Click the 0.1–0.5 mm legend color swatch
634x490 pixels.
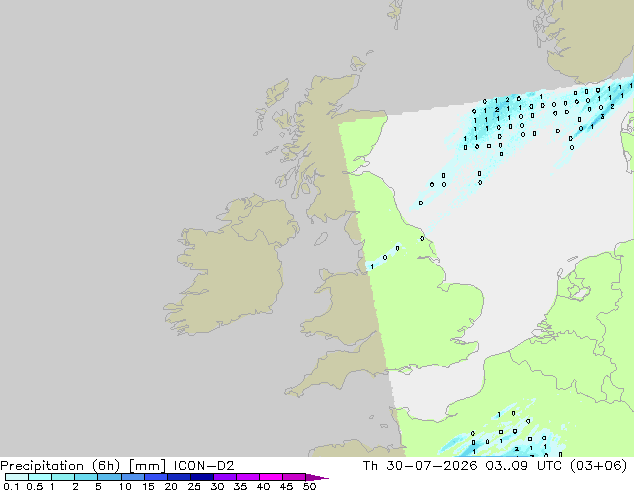pyautogui.click(x=17, y=477)
